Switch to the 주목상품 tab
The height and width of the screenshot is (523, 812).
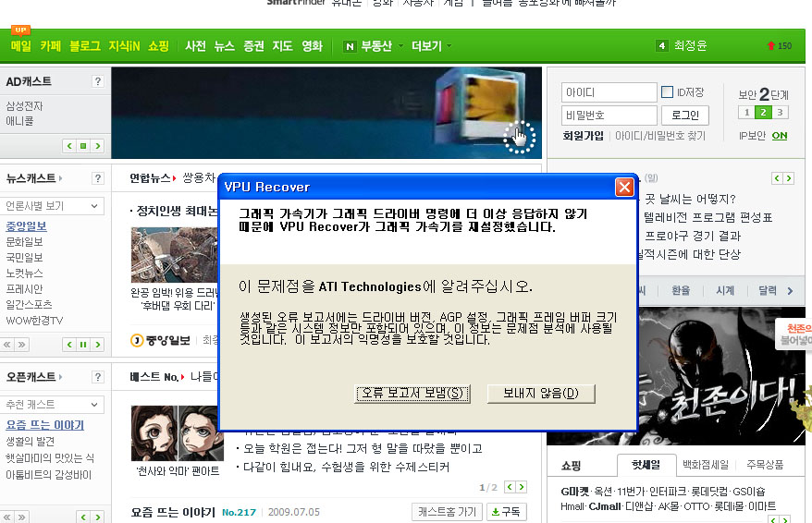point(765,465)
